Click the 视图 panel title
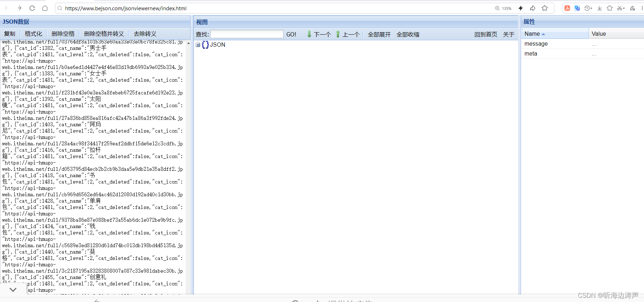The width and height of the screenshot is (644, 302). click(202, 22)
